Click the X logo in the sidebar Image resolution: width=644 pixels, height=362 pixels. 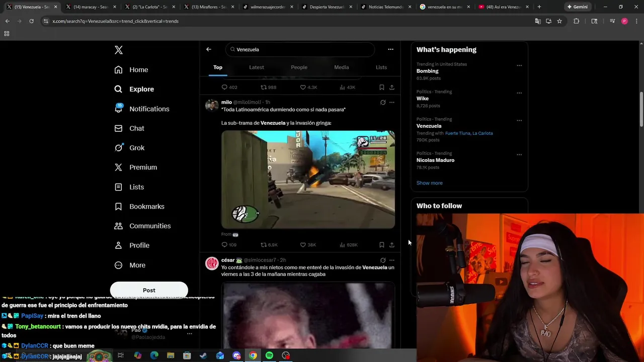point(118,50)
